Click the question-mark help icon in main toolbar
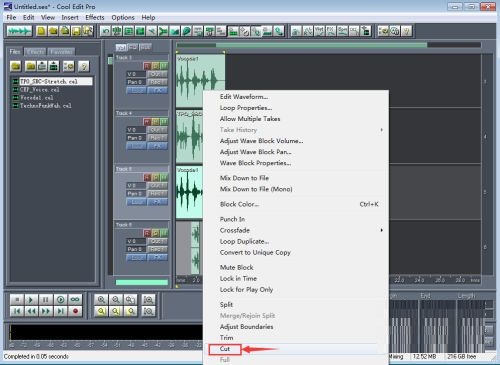This screenshot has width=500, height=365. pos(406,31)
